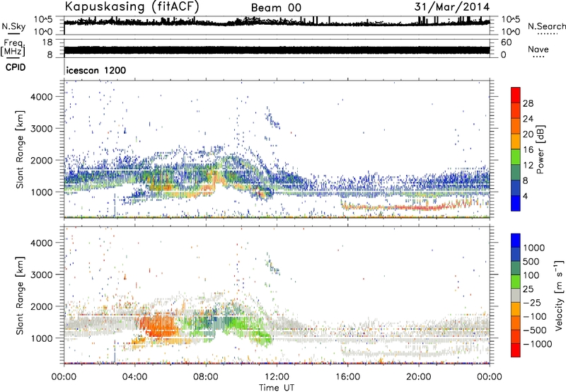566x392 pixels.
Task: Select the 16:00 time tick label
Action: pos(347,377)
